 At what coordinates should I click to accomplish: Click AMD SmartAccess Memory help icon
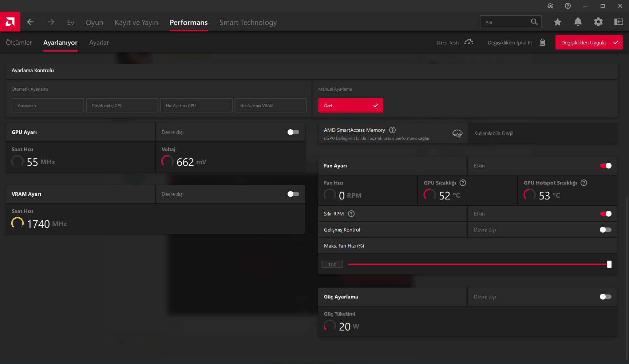click(392, 130)
